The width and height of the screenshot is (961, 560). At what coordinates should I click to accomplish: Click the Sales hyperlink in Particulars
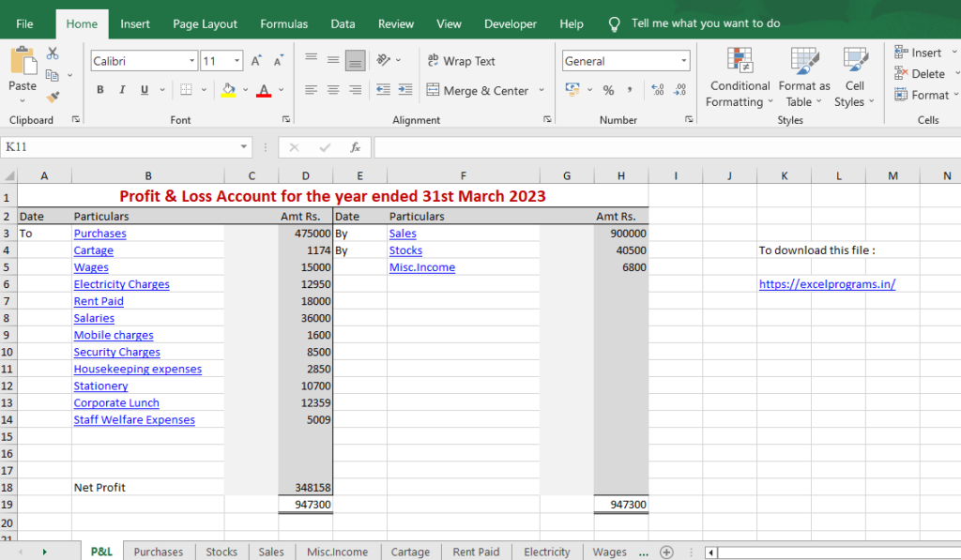click(403, 233)
